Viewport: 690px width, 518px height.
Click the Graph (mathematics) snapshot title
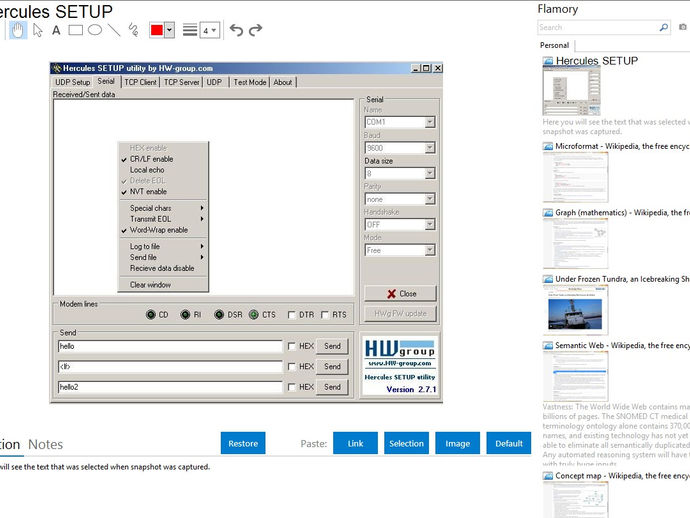pos(622,213)
